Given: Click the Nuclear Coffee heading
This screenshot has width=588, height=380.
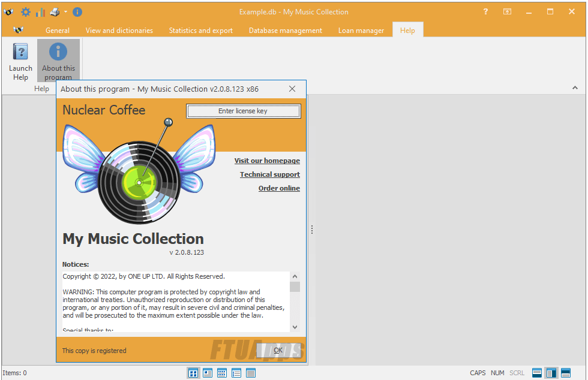Looking at the screenshot, I should tap(104, 110).
